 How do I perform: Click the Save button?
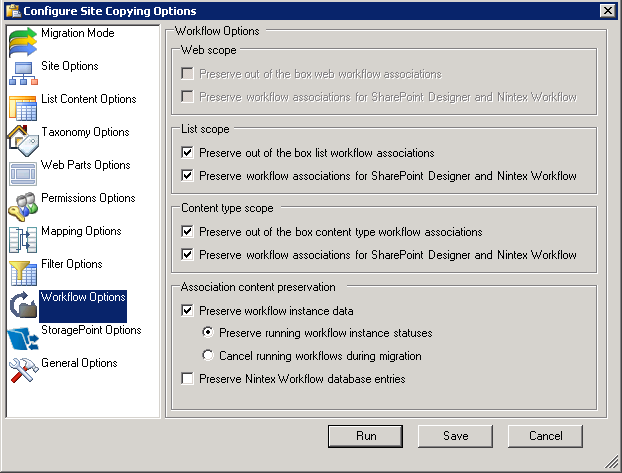point(455,436)
